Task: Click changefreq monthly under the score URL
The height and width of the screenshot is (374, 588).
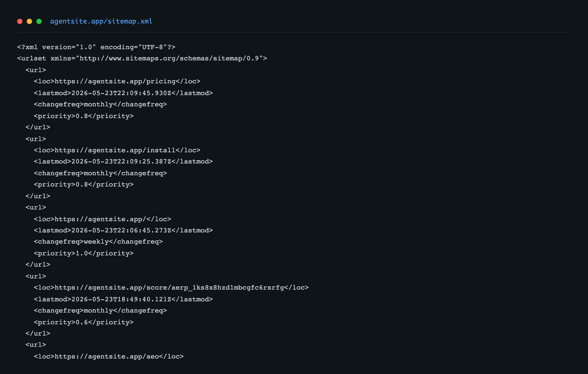Action: coord(100,310)
